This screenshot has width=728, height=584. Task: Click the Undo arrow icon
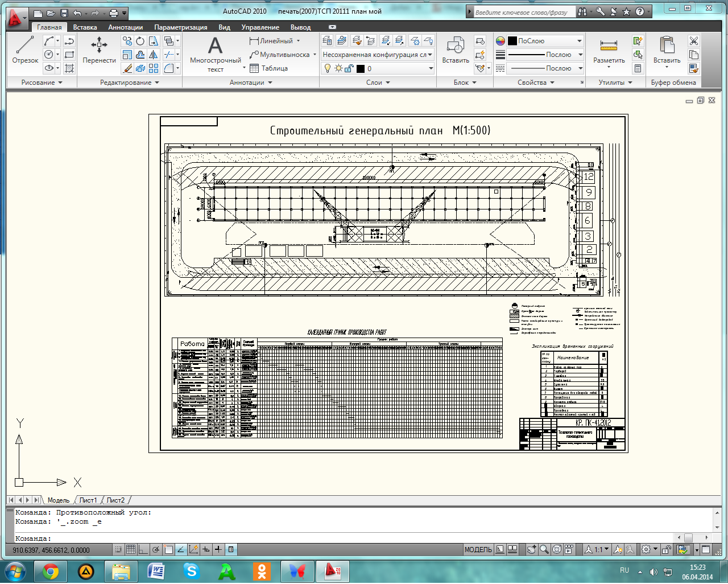coord(77,13)
